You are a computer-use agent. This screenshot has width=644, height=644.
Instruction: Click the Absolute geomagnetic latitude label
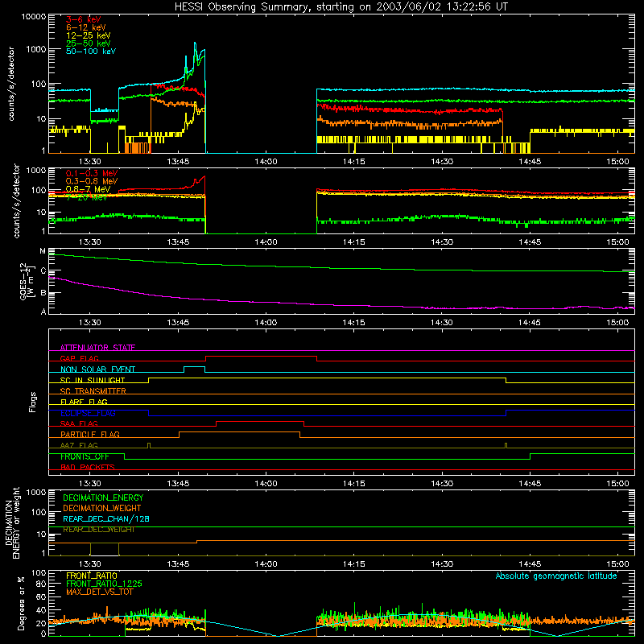click(556, 576)
